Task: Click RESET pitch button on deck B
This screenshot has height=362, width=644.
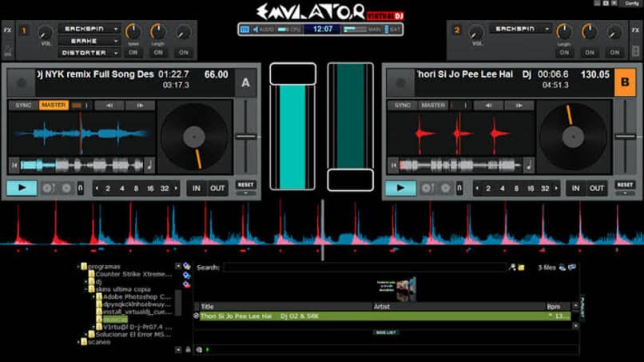Action: coord(625,185)
